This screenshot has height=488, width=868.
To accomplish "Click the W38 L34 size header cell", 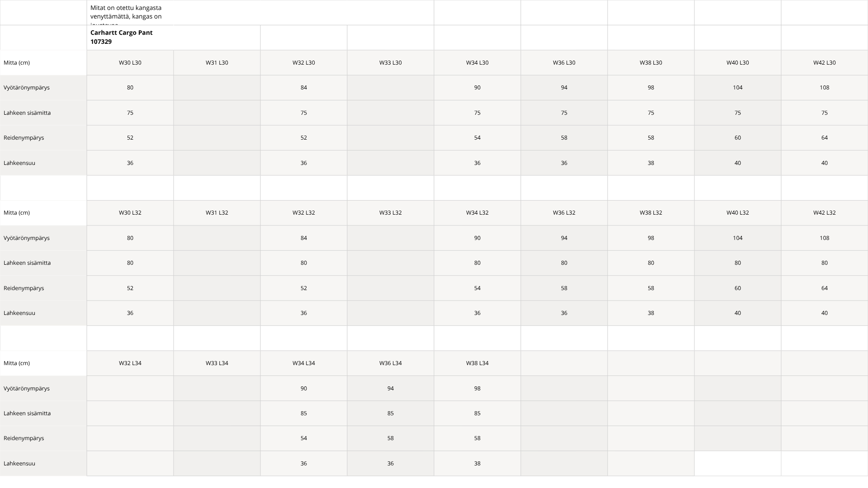I will [x=477, y=363].
